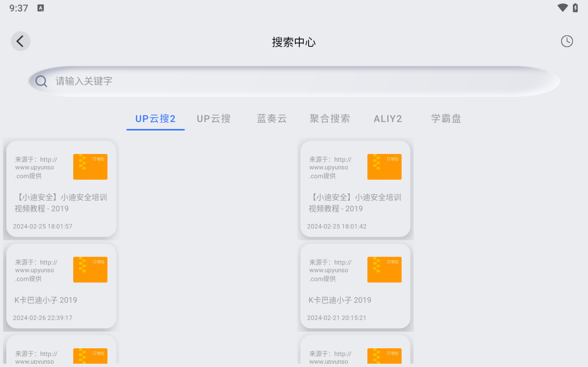Click zip icon on left K卡巴迪小子 card
588x367 pixels.
(90, 269)
